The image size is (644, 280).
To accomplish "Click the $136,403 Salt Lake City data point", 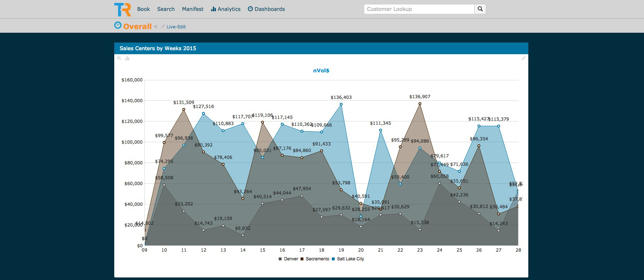I will (x=341, y=104).
